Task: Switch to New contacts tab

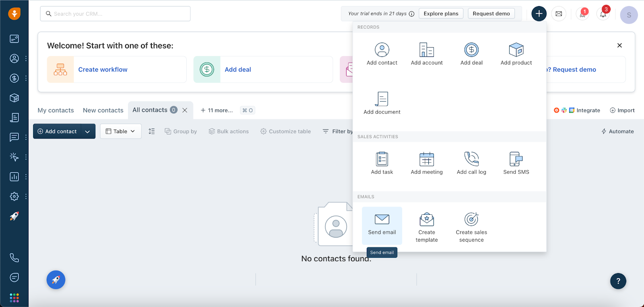Action: [x=103, y=110]
